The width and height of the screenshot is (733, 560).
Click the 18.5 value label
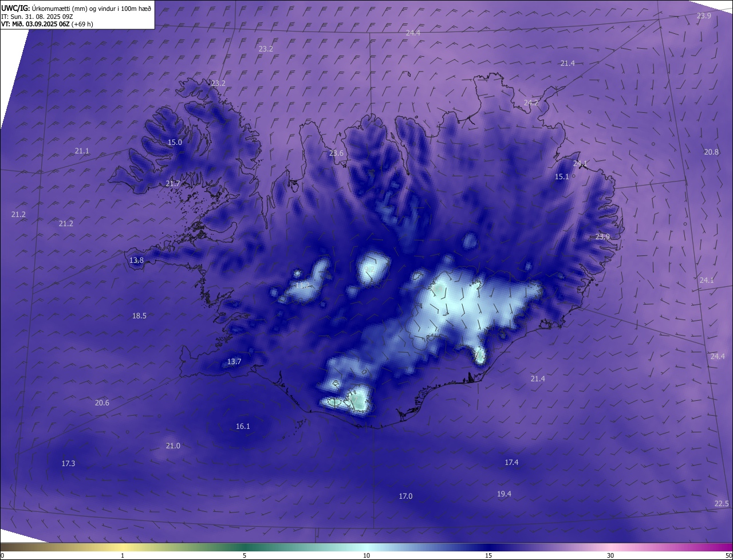pyautogui.click(x=139, y=316)
